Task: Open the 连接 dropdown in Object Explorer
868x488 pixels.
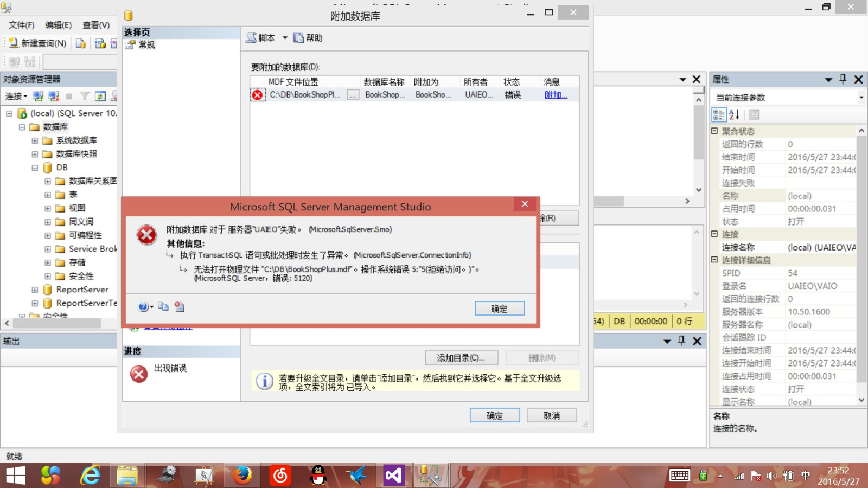Action: [x=16, y=97]
